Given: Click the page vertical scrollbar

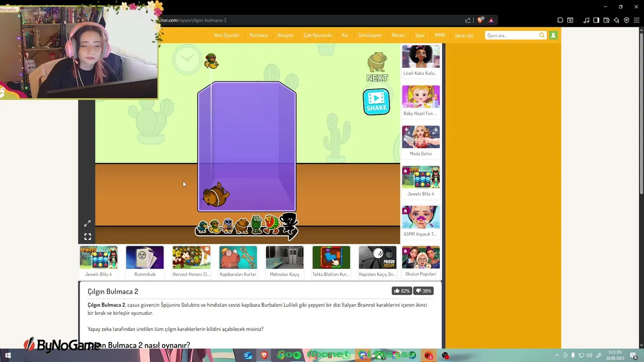Looking at the screenshot, I should pyautogui.click(x=641, y=113).
